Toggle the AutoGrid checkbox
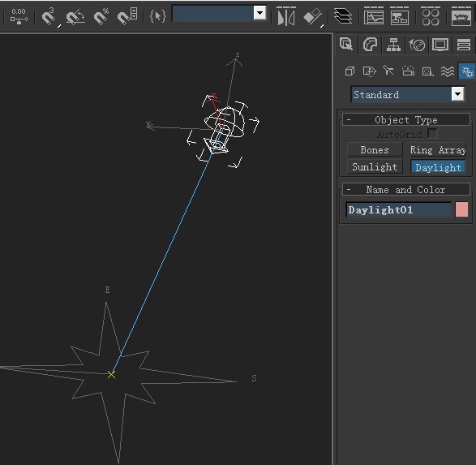This screenshot has width=476, height=465. pos(432,133)
